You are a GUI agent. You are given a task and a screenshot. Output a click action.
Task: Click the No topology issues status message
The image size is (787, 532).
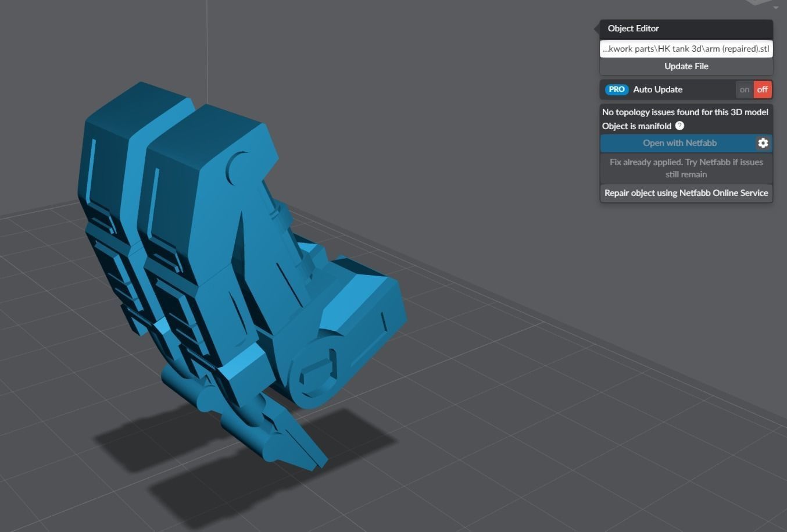[x=685, y=112]
